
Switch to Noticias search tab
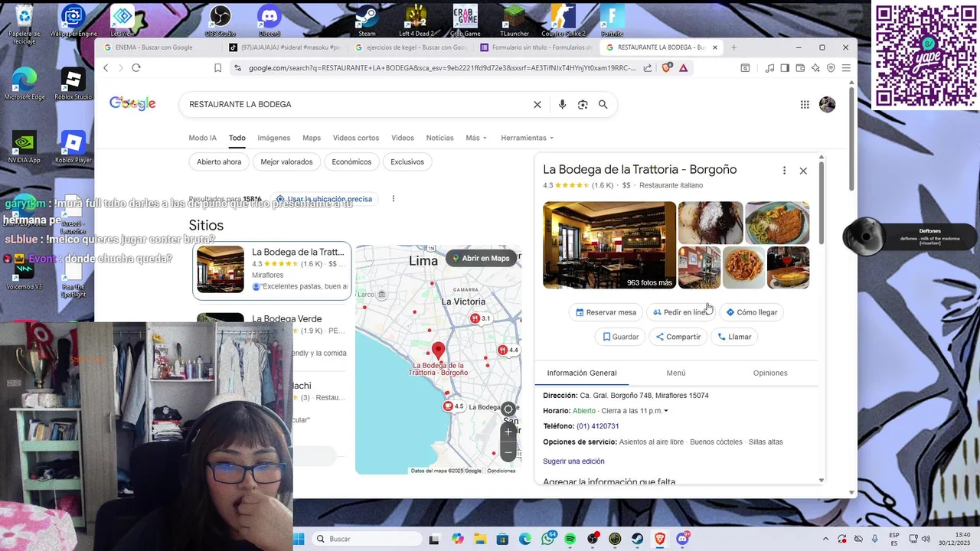tap(439, 138)
